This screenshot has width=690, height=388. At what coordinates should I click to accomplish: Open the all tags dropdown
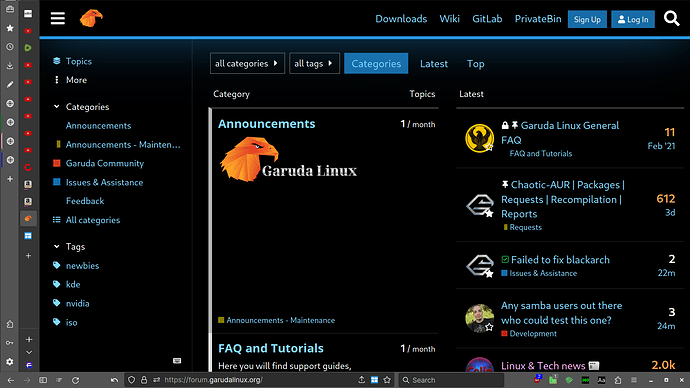tap(314, 63)
